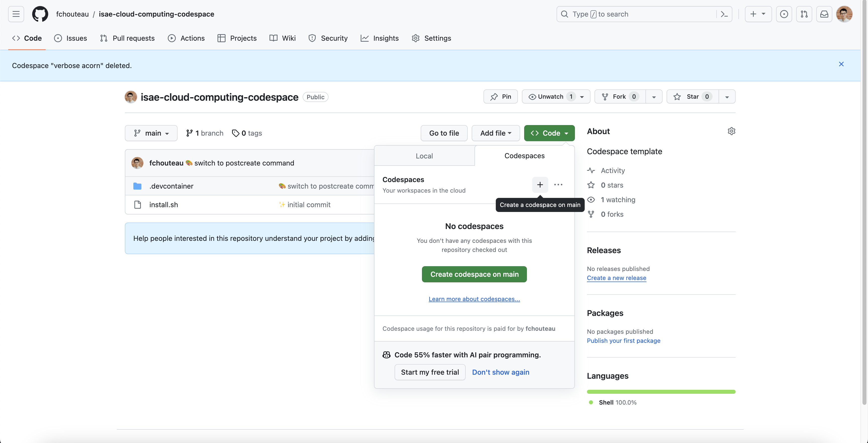Open your profile avatar menu
This screenshot has width=868, height=443.
pyautogui.click(x=844, y=14)
